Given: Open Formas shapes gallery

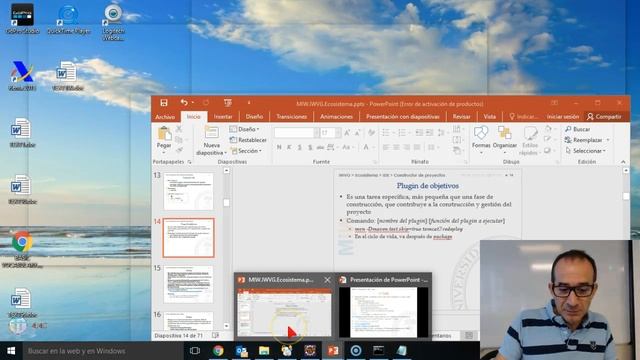Looking at the screenshot, I should pyautogui.click(x=481, y=140).
